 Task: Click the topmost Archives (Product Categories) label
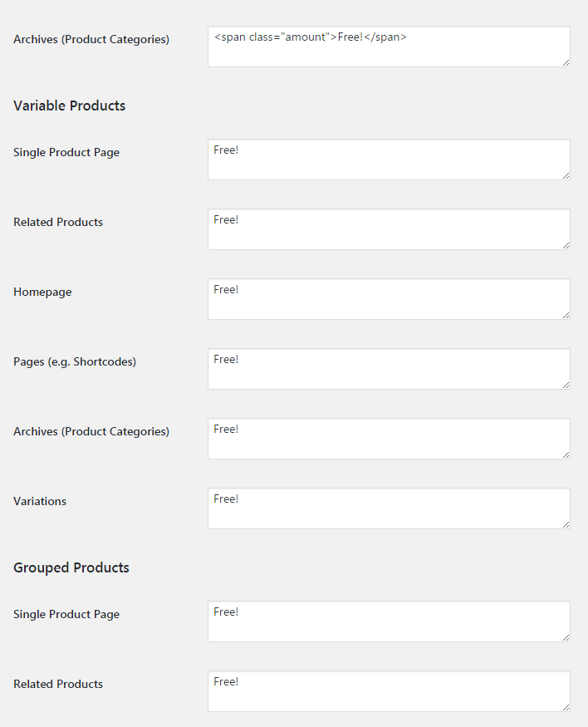coord(91,40)
